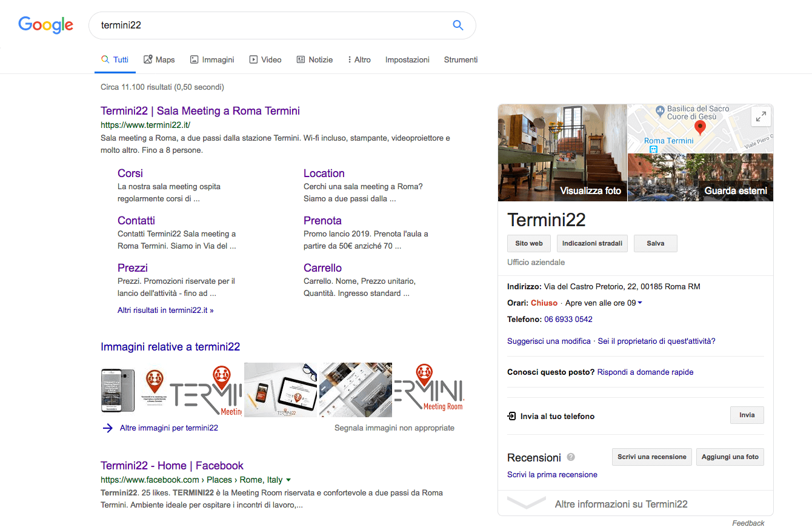Open the Guarda esterni thumbnail
Viewport: 812px width, 527px height.
[x=701, y=178]
